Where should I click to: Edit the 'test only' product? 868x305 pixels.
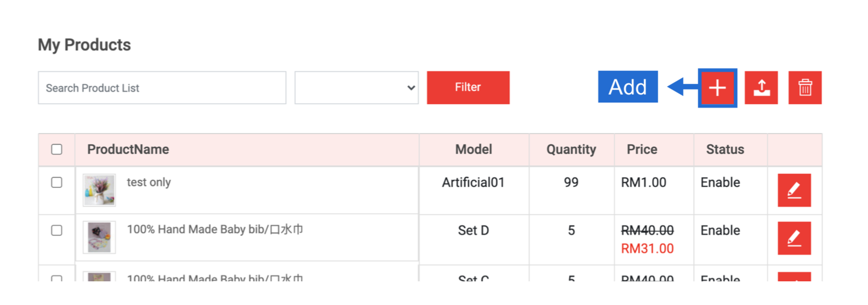pos(794,190)
